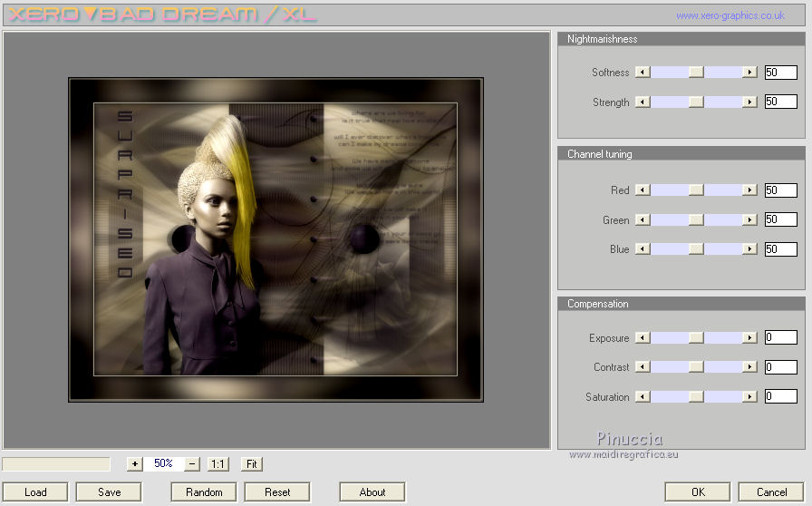Click the Saturation slider thumb
This screenshot has width=812, height=506.
click(696, 396)
